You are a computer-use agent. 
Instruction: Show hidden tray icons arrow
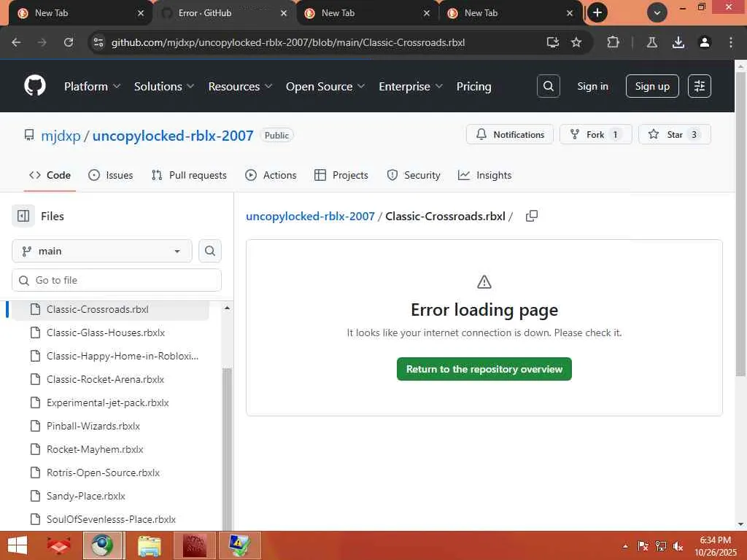tap(625, 546)
